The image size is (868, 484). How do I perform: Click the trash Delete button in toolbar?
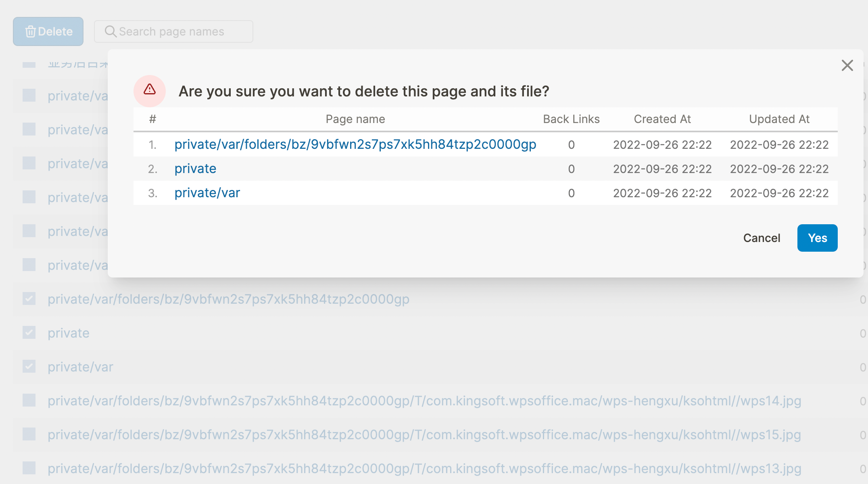(48, 31)
